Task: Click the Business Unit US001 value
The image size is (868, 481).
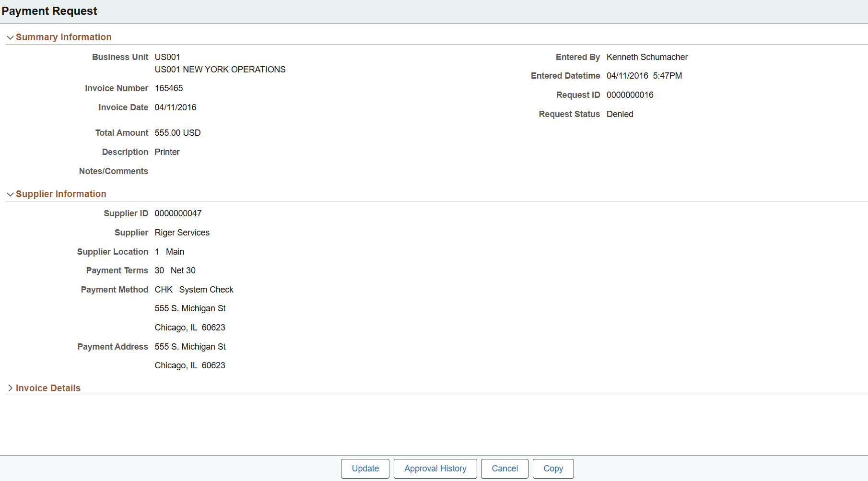Action: point(167,57)
